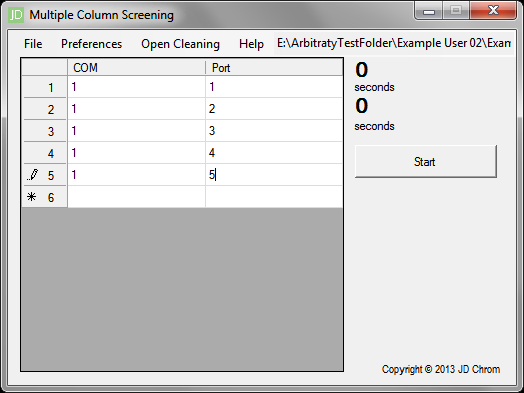Select row header 1
Screen dimensions: 524x393
[44, 87]
